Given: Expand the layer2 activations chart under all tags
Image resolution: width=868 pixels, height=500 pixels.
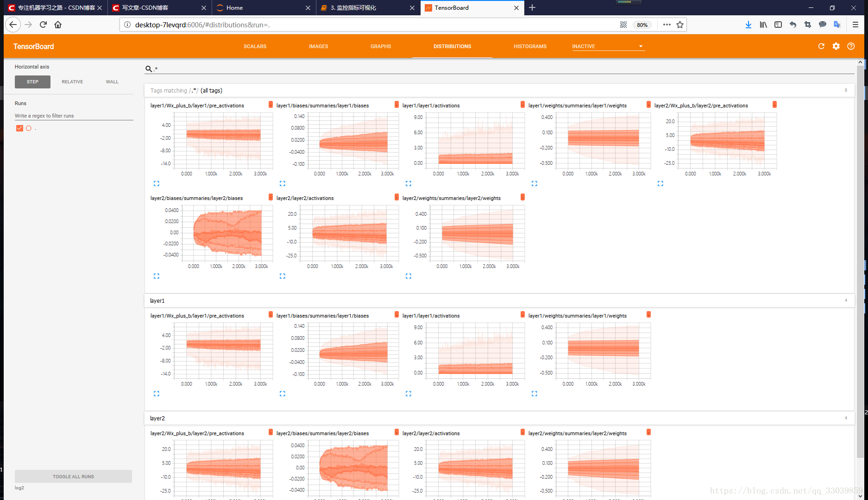Looking at the screenshot, I should [x=283, y=276].
